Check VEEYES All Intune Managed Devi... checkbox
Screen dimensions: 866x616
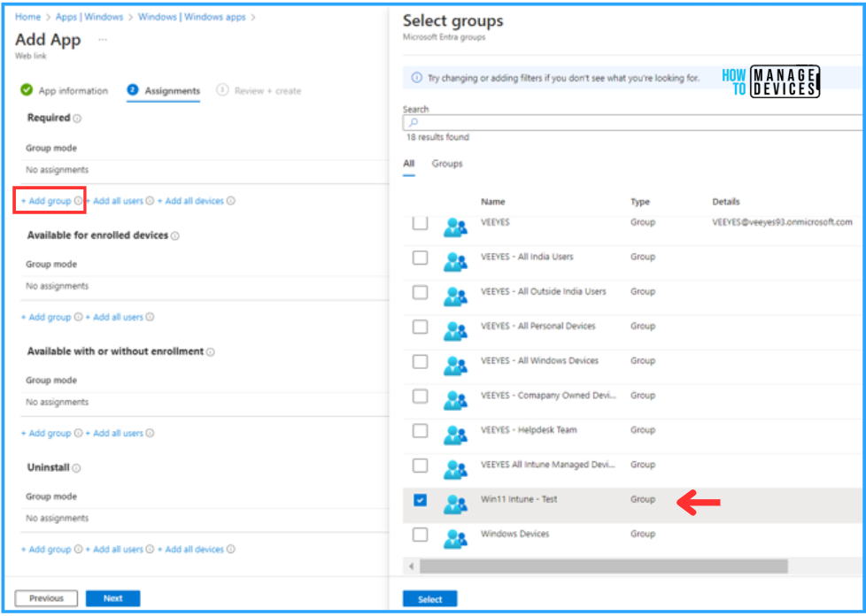click(x=421, y=466)
